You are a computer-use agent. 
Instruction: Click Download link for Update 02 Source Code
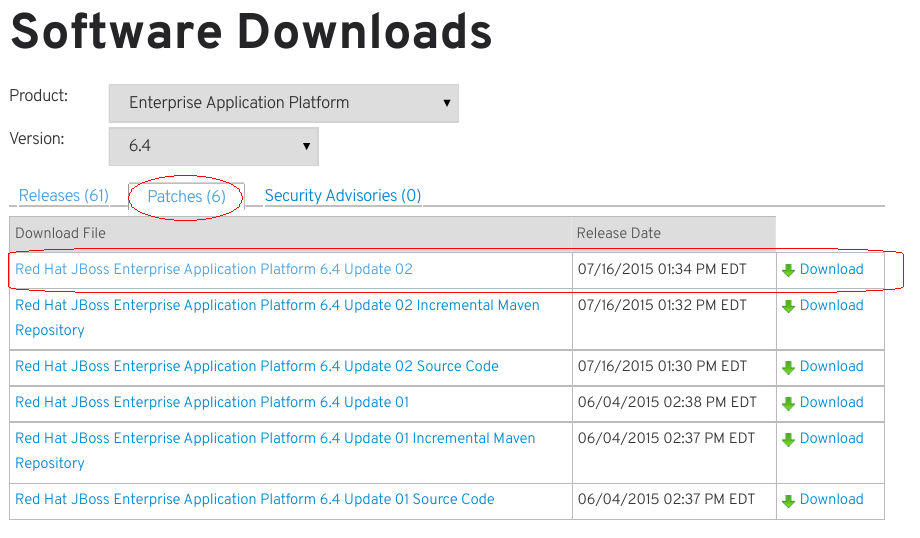click(831, 366)
